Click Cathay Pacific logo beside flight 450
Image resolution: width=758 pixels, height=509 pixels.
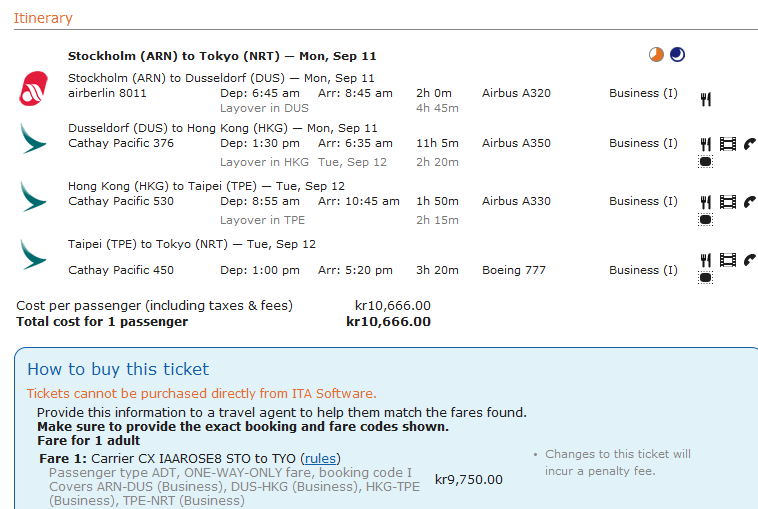tap(33, 254)
